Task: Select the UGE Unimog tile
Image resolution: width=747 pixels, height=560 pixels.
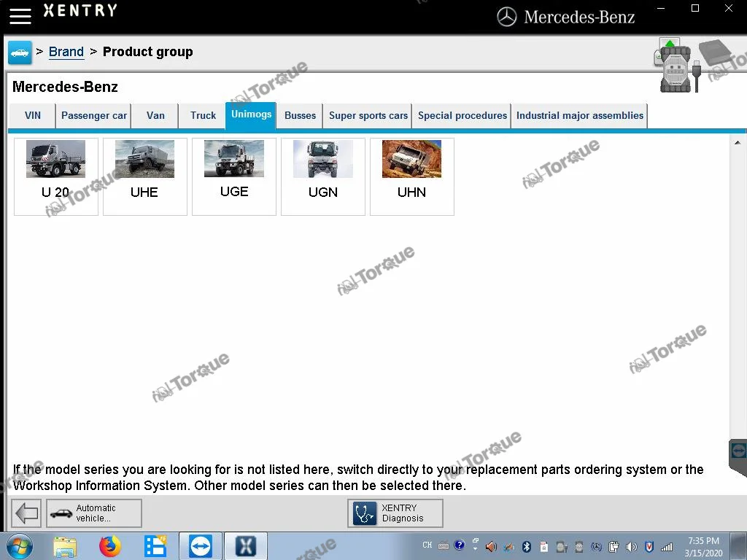Action: [234, 176]
